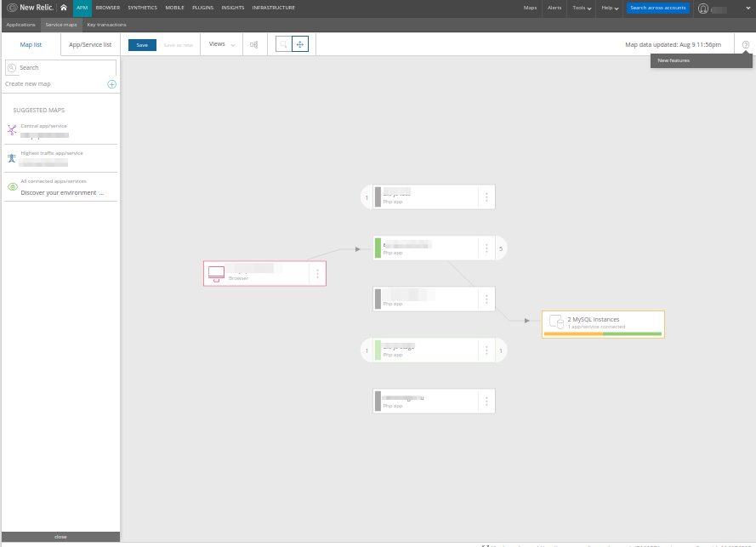Image resolution: width=756 pixels, height=547 pixels.
Task: Switch to the Key transactions tab
Action: pos(106,25)
